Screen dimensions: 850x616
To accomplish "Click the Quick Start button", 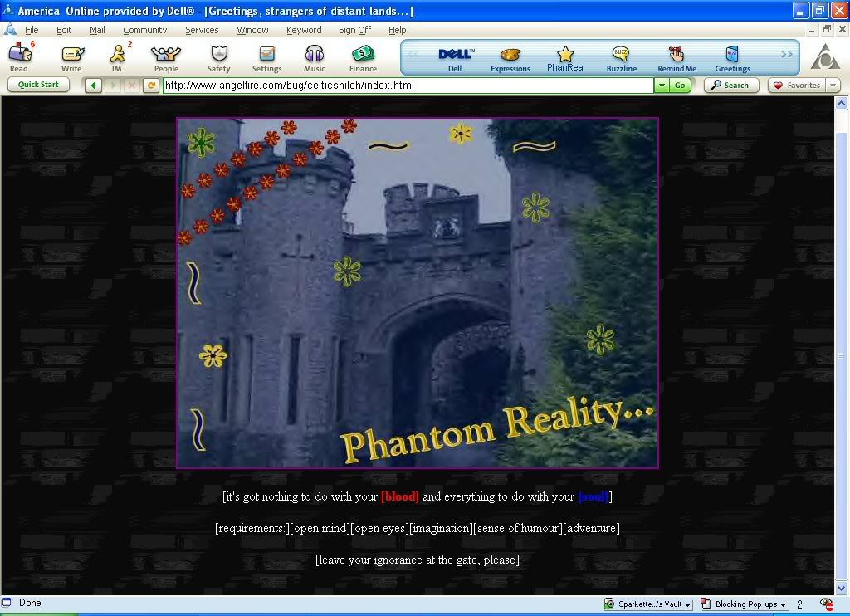I will pyautogui.click(x=38, y=85).
